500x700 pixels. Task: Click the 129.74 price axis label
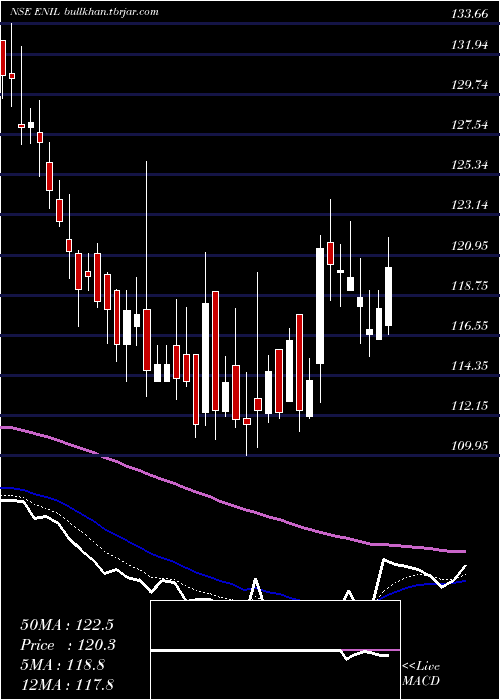coord(469,85)
